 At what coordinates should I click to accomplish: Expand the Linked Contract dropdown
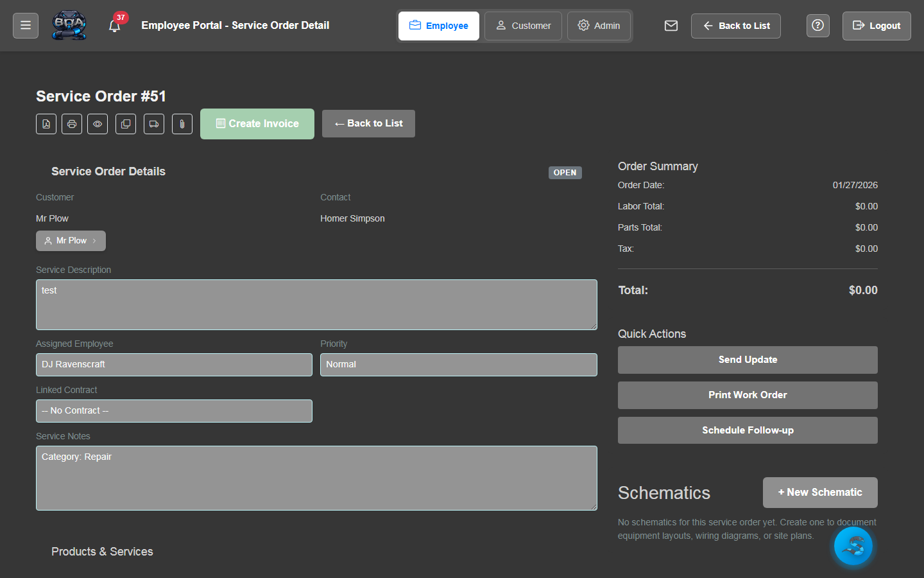(174, 411)
